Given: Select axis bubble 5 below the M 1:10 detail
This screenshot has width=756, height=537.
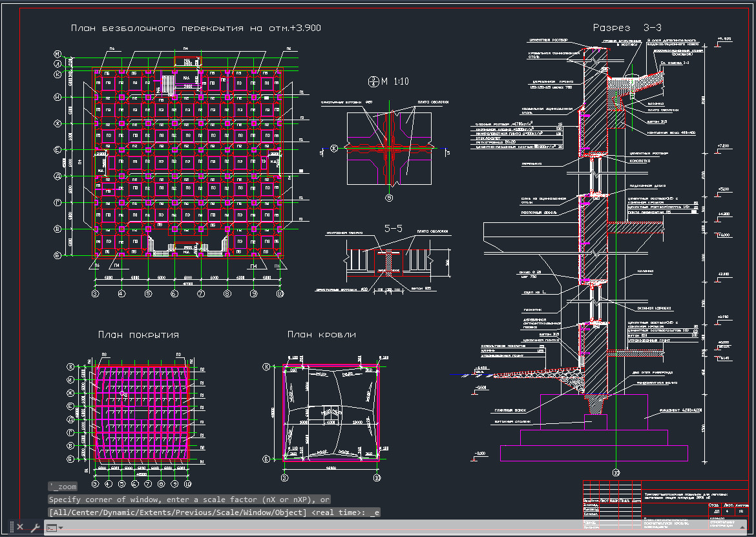Looking at the screenshot, I should pos(389,198).
